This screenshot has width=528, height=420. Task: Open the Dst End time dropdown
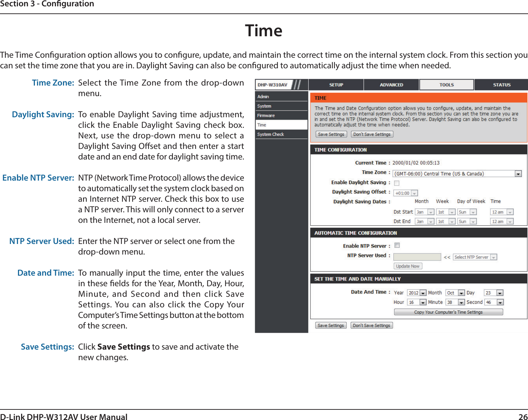pyautogui.click(x=502, y=221)
